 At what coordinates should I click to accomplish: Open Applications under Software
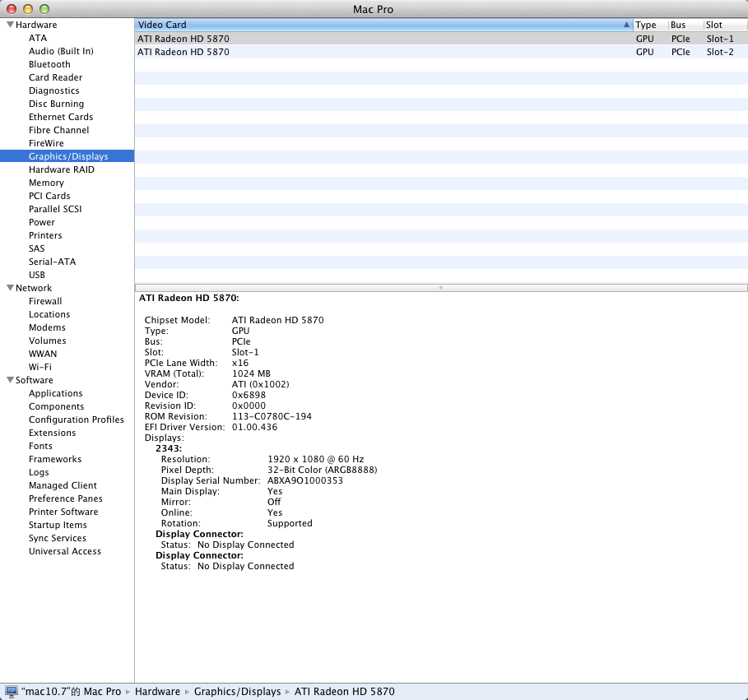click(x=55, y=393)
